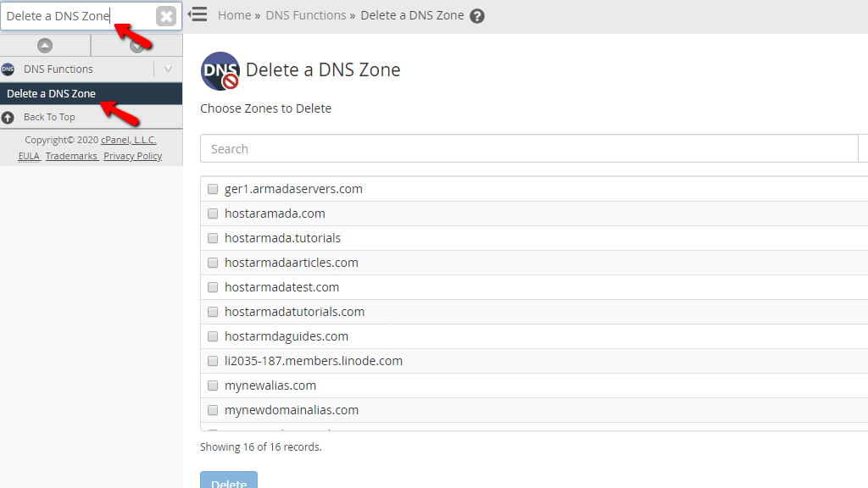Click the large DNS delete page icon

[220, 71]
